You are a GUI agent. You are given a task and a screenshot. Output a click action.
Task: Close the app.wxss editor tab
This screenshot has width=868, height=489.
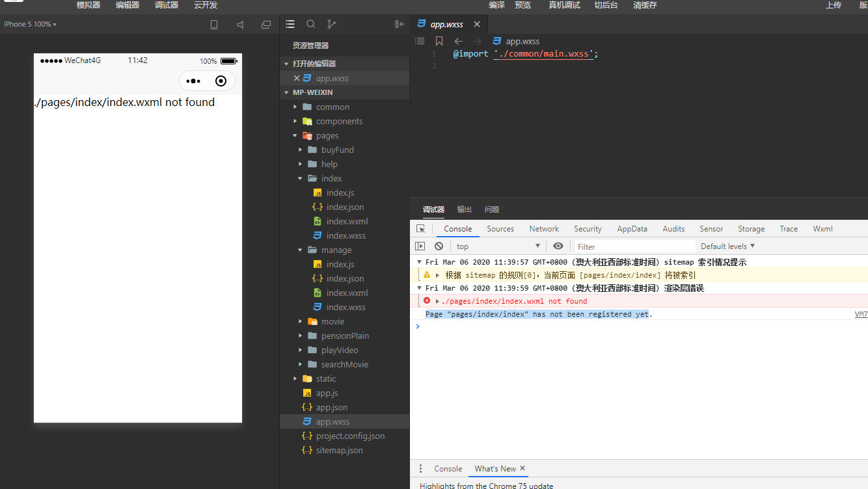(477, 24)
